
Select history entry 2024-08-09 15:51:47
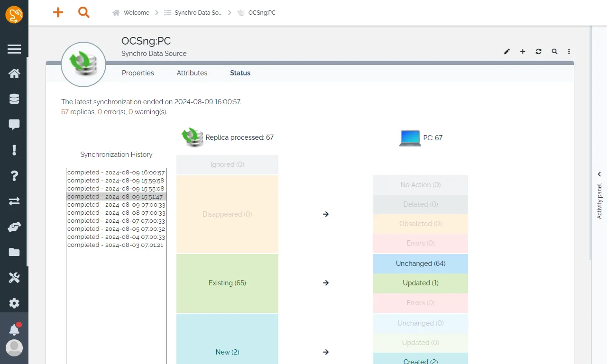click(x=116, y=197)
